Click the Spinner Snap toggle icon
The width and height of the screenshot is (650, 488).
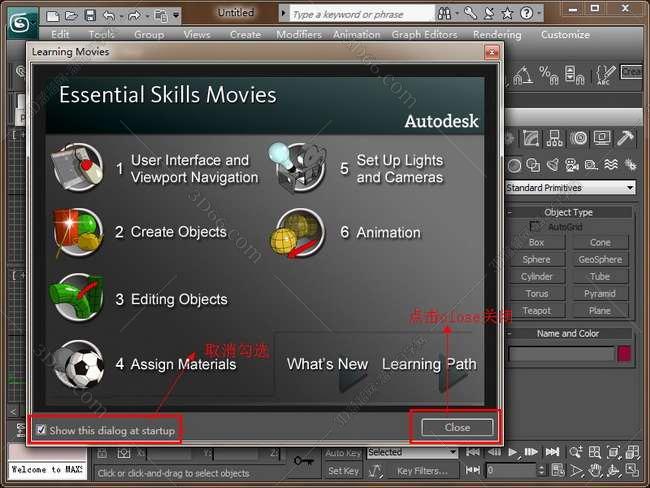click(575, 75)
